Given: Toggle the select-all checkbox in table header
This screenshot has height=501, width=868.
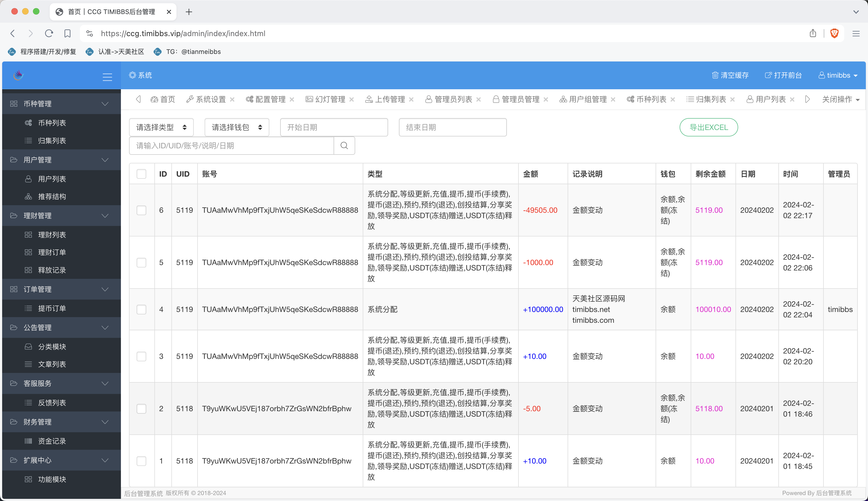Looking at the screenshot, I should pyautogui.click(x=141, y=174).
